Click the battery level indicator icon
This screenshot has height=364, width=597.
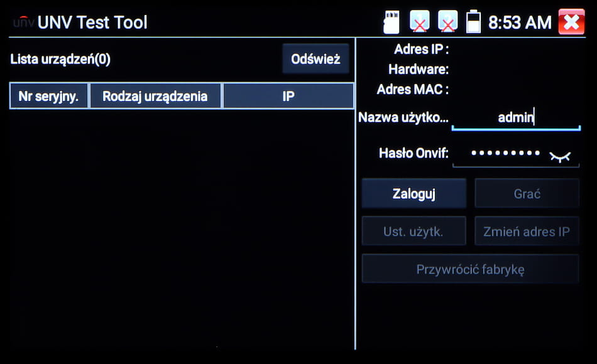(x=472, y=21)
